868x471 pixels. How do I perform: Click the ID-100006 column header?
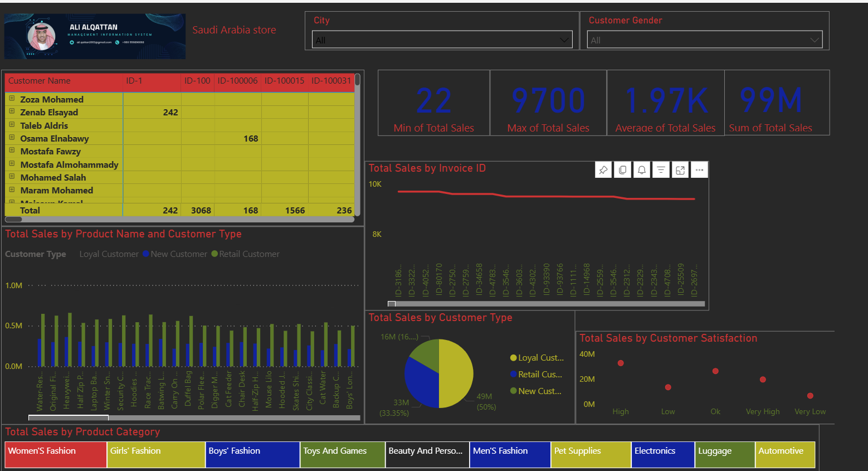point(237,81)
